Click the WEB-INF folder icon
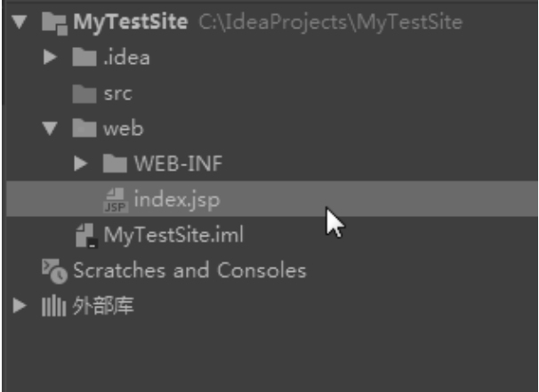 click(x=115, y=164)
